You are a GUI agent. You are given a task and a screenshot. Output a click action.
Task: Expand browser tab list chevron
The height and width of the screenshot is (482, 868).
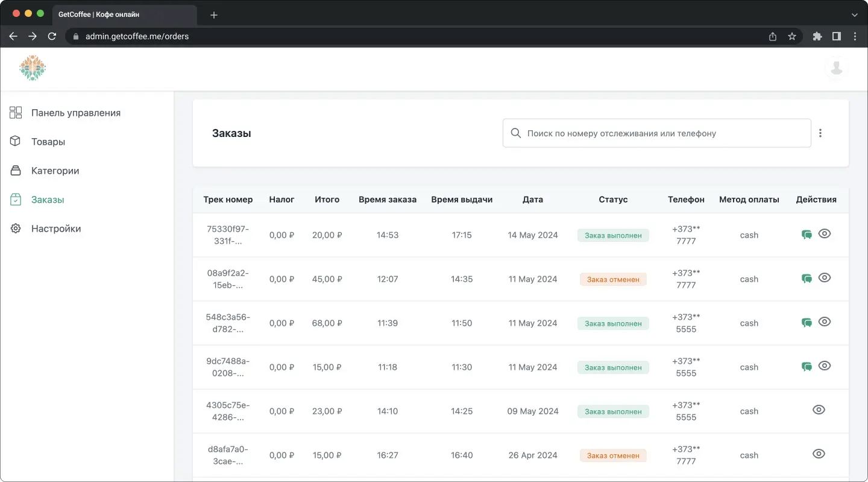tap(854, 14)
